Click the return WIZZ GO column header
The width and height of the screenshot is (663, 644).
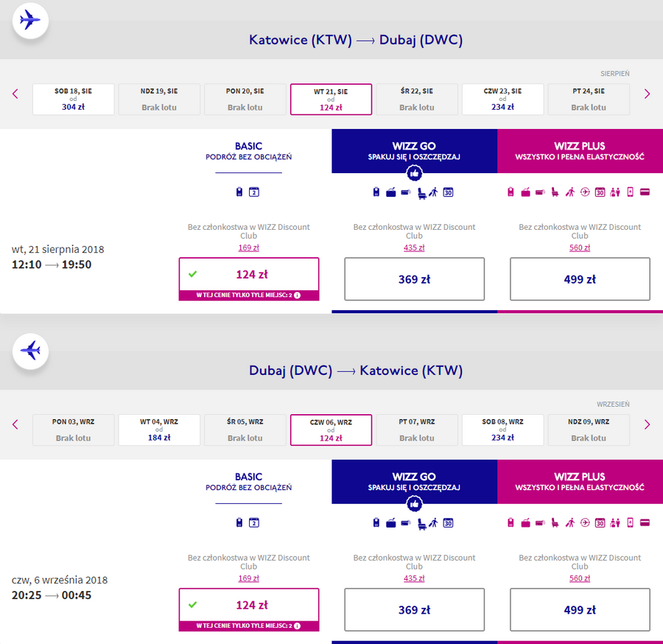[x=414, y=482]
